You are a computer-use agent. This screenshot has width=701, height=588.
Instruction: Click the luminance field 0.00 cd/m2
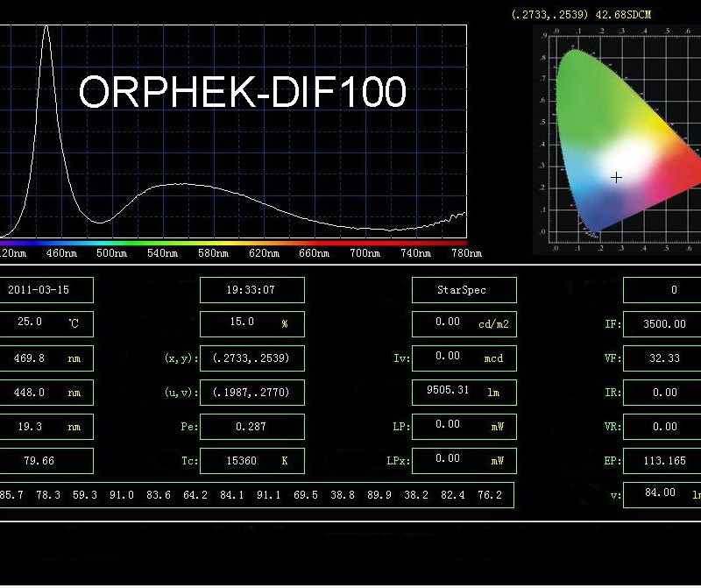[464, 323]
